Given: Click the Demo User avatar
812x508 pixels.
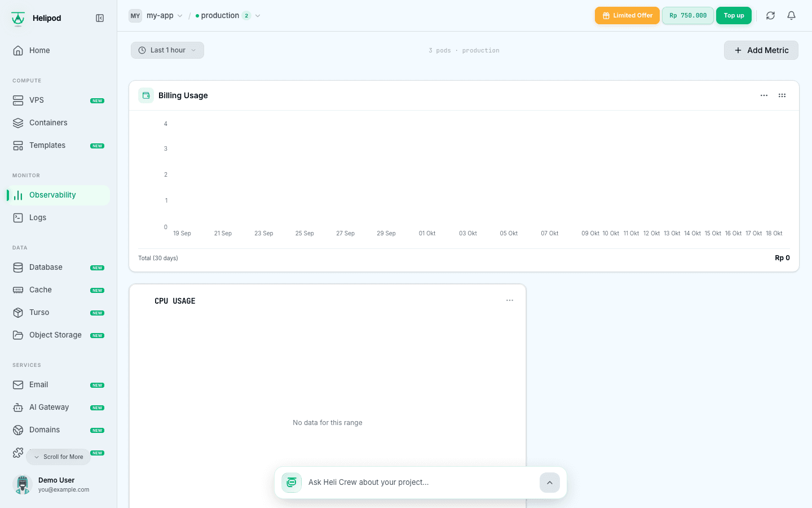Looking at the screenshot, I should coord(23,484).
